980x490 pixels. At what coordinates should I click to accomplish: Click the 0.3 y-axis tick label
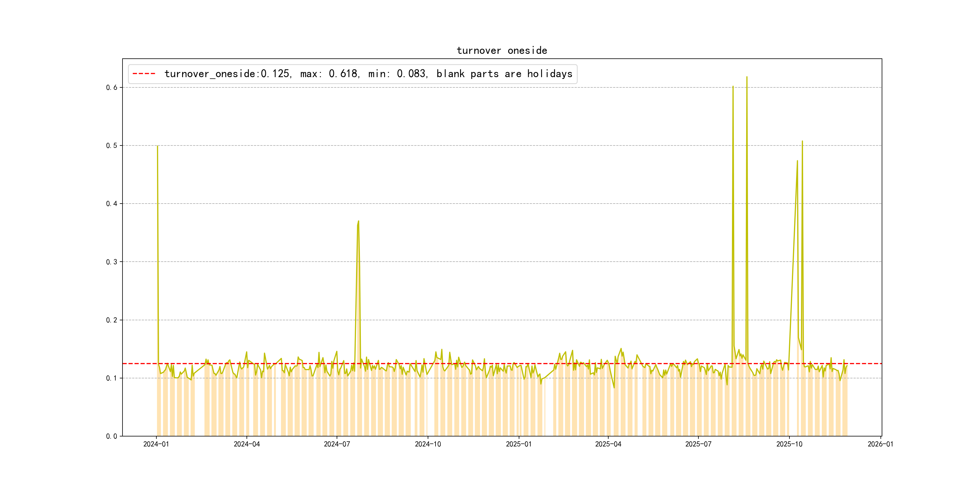click(112, 262)
